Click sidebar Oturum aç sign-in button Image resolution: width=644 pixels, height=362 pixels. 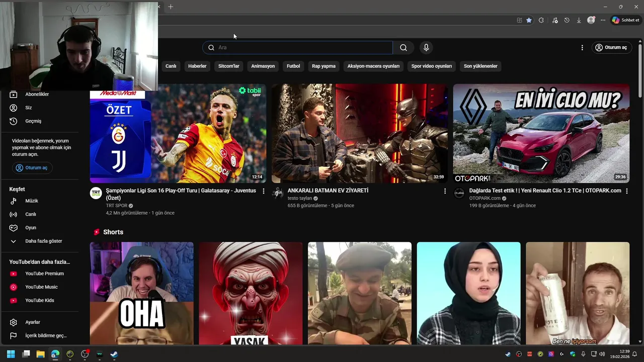[32, 167]
